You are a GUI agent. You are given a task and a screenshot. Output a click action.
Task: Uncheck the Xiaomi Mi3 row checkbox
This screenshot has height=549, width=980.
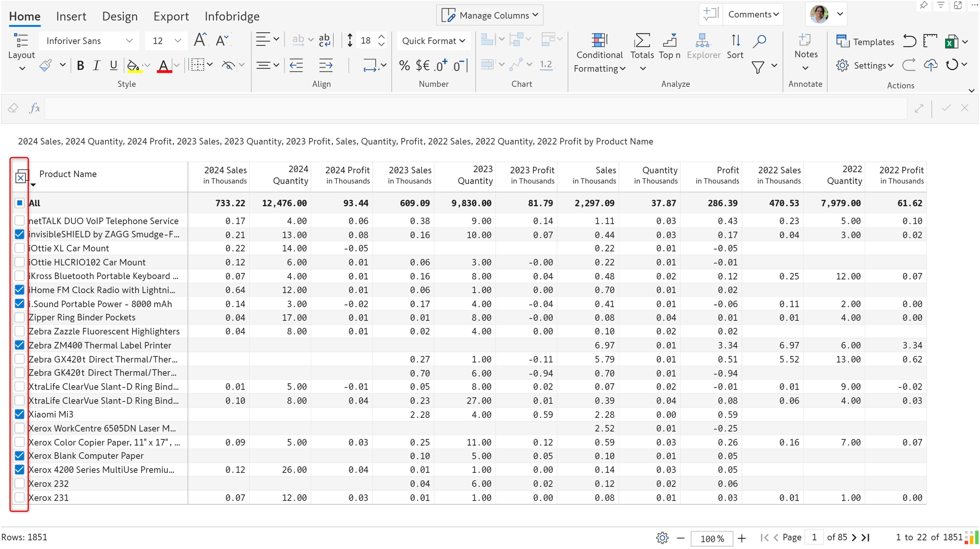point(20,414)
